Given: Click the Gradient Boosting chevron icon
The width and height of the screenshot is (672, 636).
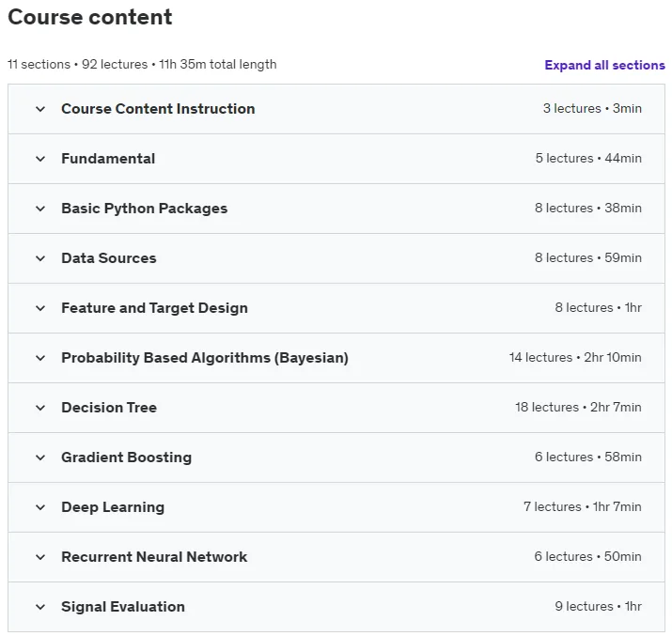Looking at the screenshot, I should tap(40, 458).
